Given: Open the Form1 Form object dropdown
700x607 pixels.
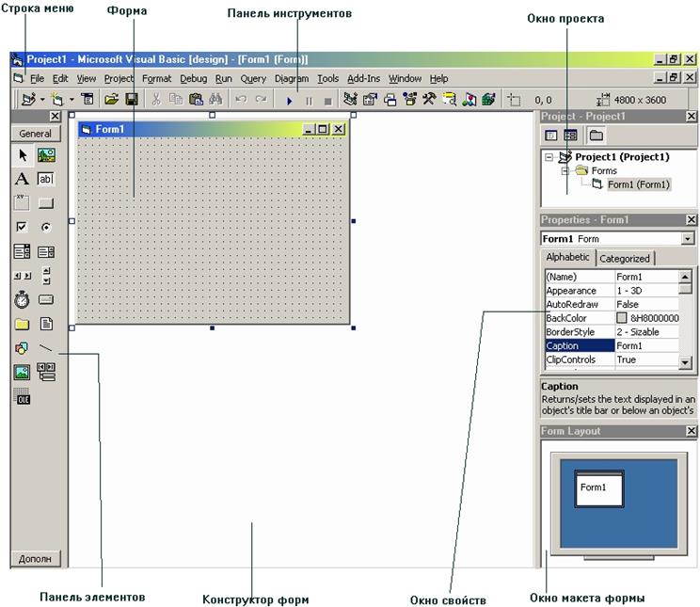Looking at the screenshot, I should click(x=688, y=239).
